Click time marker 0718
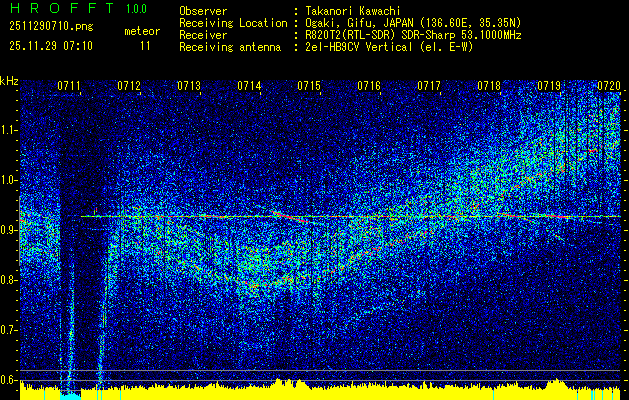The height and width of the screenshot is (400, 629). pos(489,86)
